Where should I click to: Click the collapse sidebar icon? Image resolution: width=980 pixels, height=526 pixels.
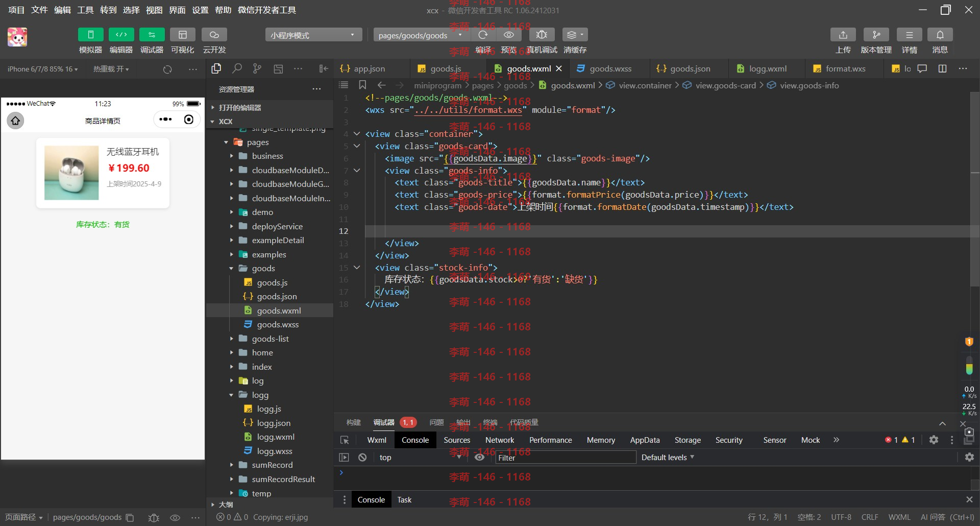coord(324,68)
